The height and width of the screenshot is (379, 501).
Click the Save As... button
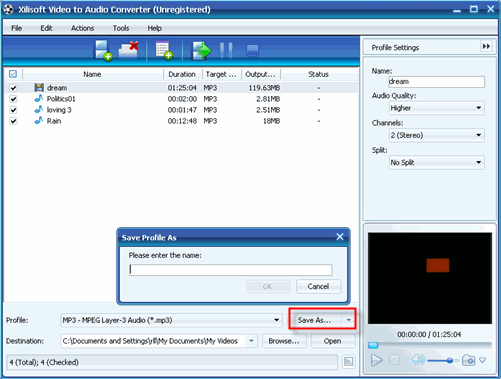pos(315,320)
